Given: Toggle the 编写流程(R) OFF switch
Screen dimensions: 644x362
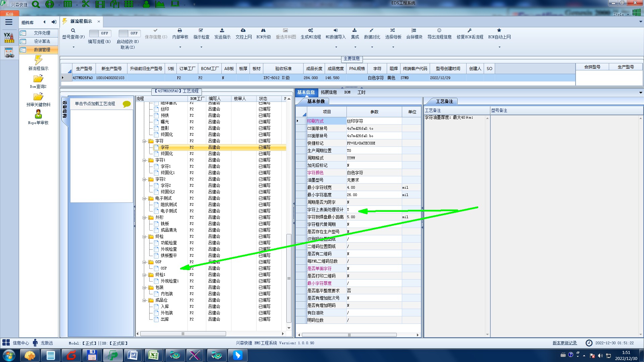Looking at the screenshot, I should (99, 33).
